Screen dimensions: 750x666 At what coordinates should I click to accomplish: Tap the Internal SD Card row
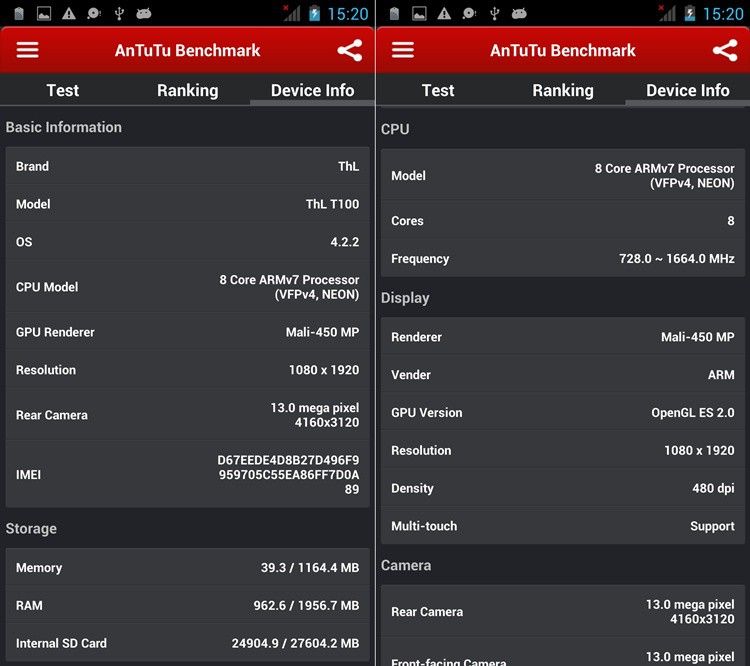tap(188, 643)
